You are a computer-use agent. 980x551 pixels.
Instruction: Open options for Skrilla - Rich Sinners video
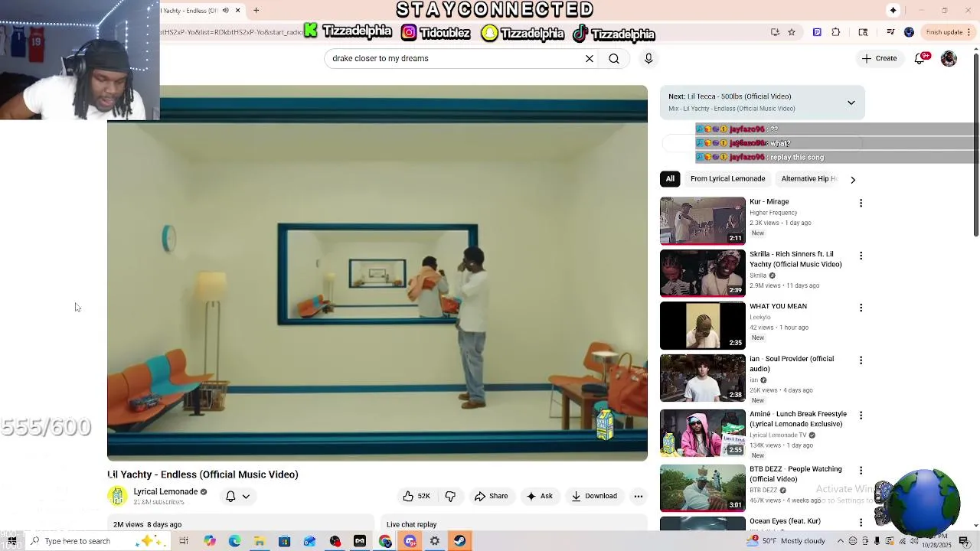tap(861, 256)
